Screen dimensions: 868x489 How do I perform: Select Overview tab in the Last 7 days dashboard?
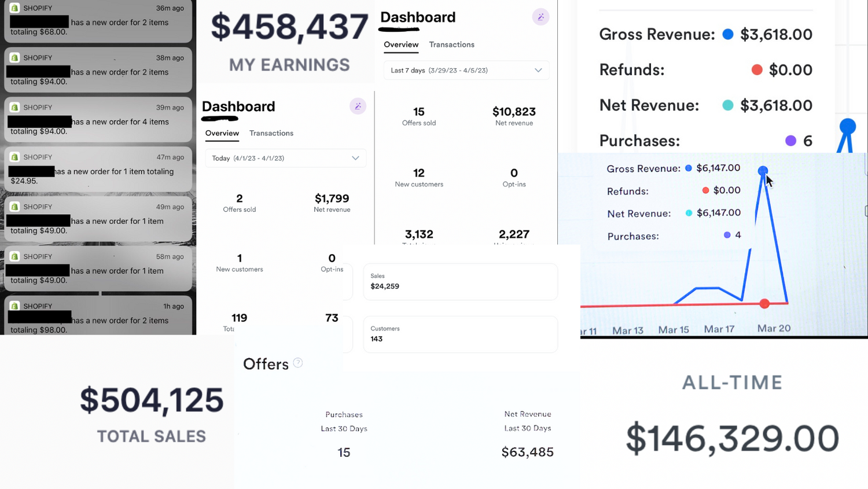401,45
